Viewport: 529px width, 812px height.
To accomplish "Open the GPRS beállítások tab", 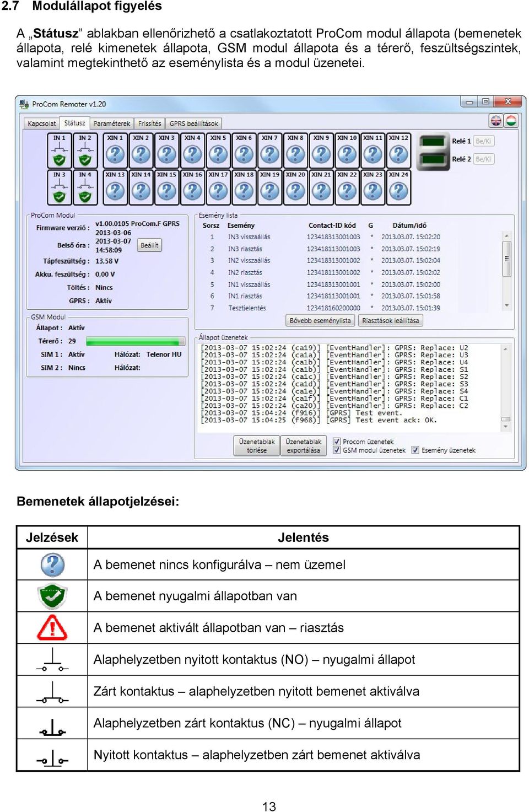I will (x=194, y=123).
